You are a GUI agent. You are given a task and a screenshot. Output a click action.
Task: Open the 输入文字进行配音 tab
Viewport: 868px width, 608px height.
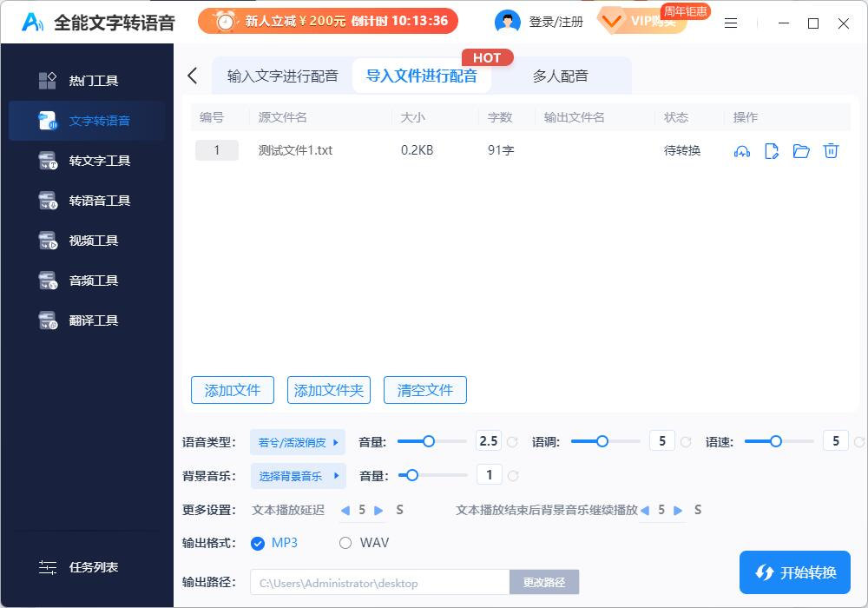click(280, 76)
